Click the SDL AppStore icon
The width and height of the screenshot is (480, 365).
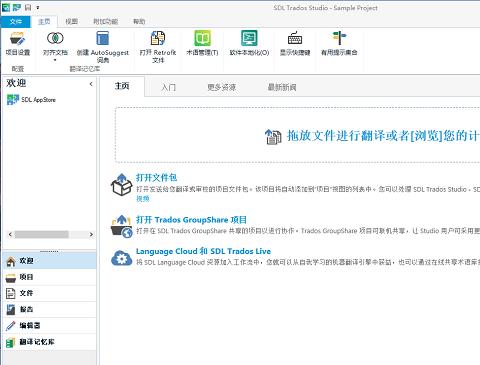coord(13,100)
